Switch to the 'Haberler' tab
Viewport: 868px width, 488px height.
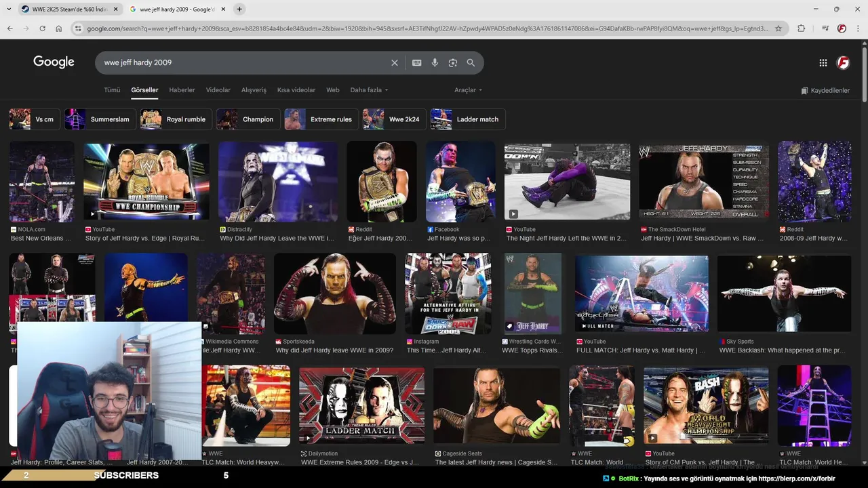tap(182, 90)
